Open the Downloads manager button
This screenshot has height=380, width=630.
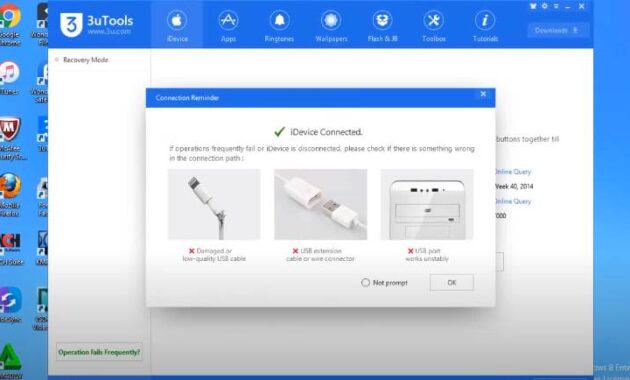pos(558,31)
